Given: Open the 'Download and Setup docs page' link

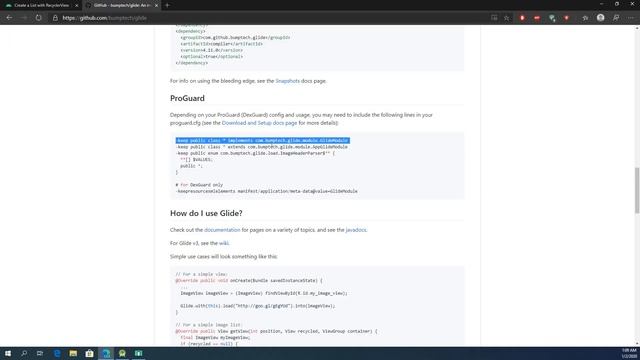Looking at the screenshot, I should tap(259, 123).
